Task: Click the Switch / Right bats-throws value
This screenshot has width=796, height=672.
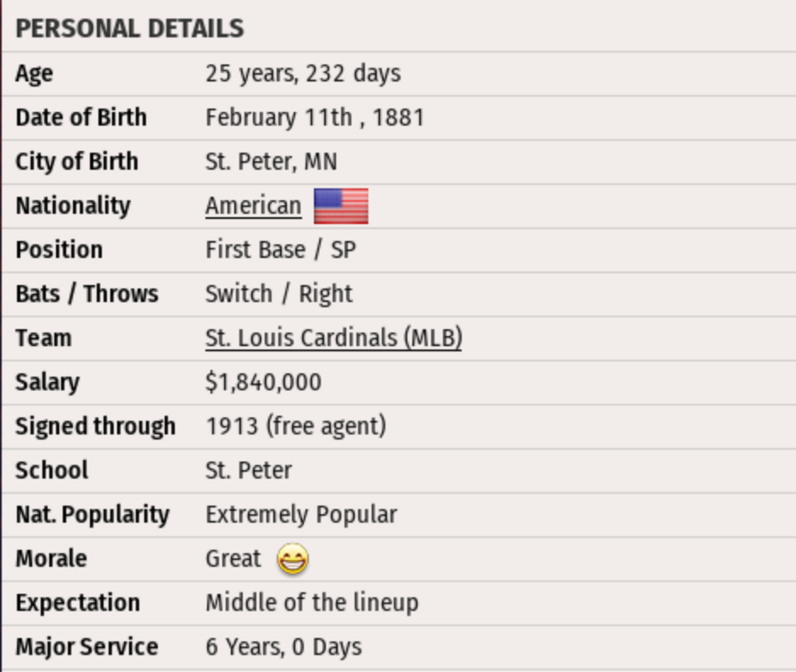Action: coord(278,294)
